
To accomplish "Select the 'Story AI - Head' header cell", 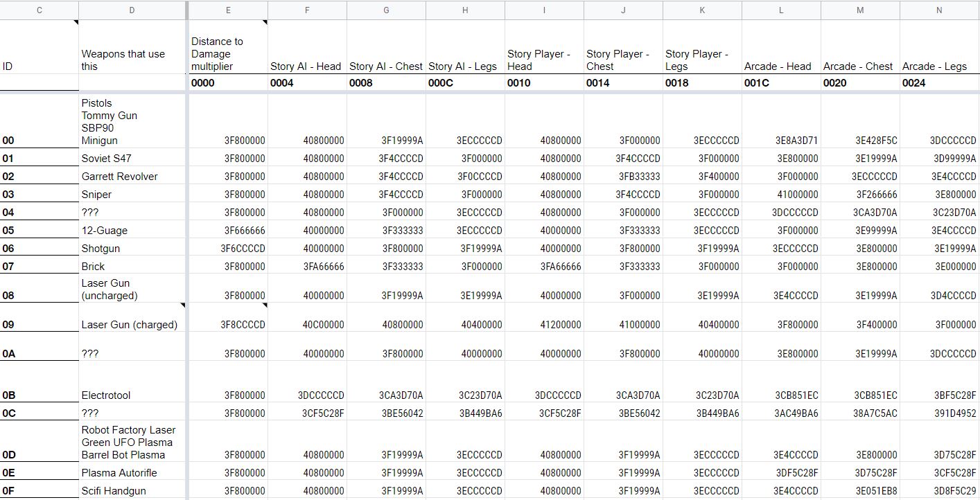I will (x=307, y=46).
